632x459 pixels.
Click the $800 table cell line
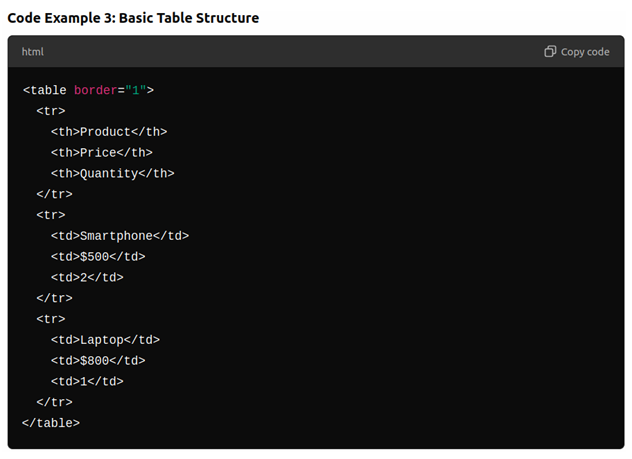98,361
